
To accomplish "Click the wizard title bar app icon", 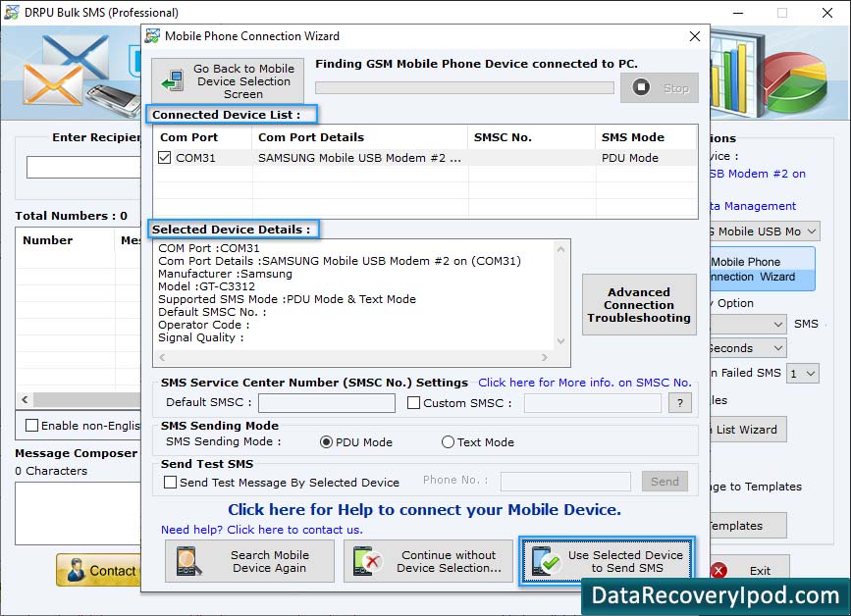I will (x=152, y=35).
